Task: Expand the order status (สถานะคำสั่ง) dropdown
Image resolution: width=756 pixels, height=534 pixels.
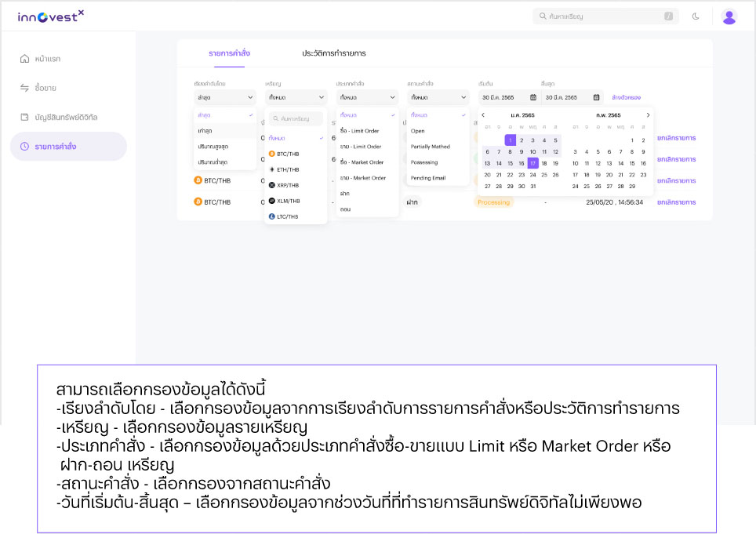Action: (x=438, y=97)
